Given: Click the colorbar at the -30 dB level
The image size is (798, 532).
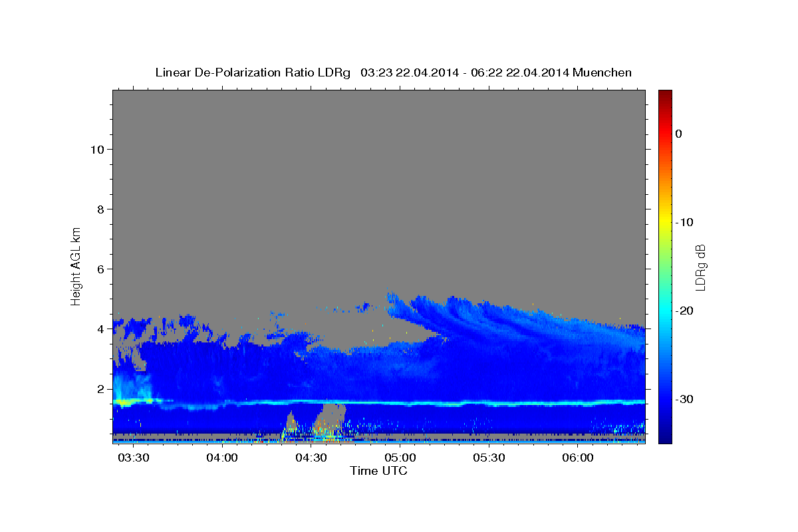Looking at the screenshot, I should pyautogui.click(x=665, y=399).
